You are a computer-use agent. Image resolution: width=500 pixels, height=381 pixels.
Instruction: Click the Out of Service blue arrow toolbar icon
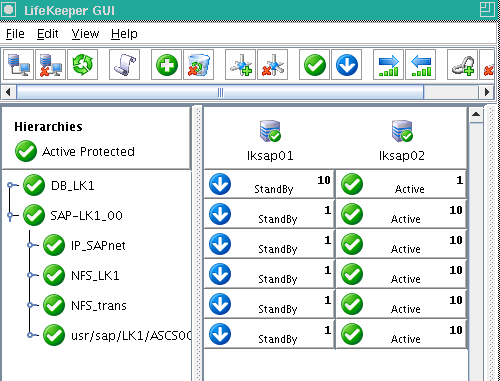pyautogui.click(x=346, y=65)
